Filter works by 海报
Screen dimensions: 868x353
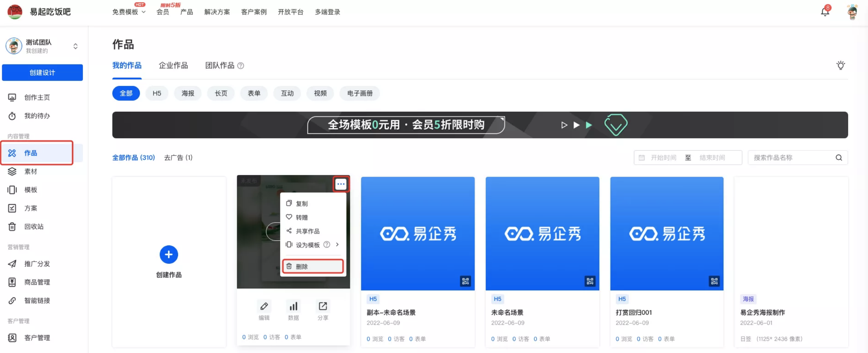[188, 93]
